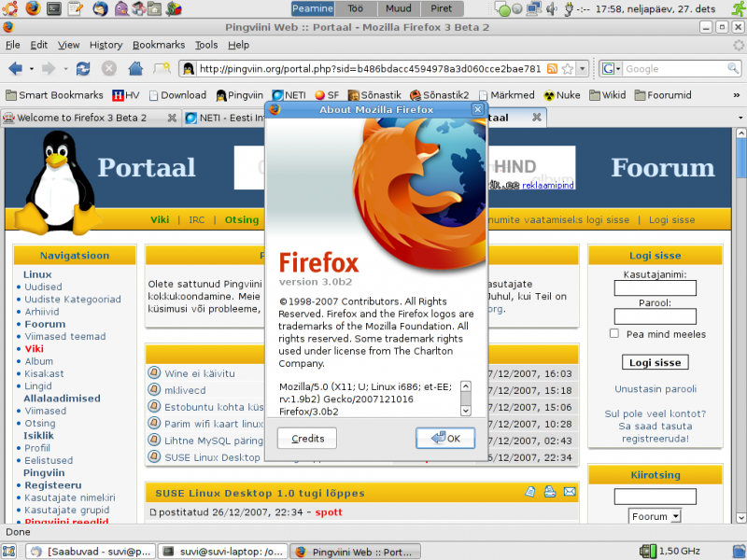Viewport: 747px width, 560px height.
Task: Go to the Home page icon
Action: coord(135,68)
